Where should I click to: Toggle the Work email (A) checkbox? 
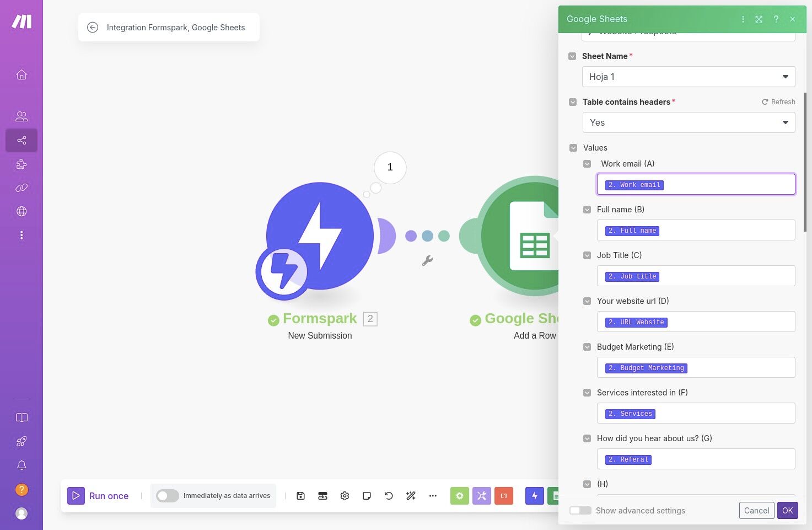587,164
